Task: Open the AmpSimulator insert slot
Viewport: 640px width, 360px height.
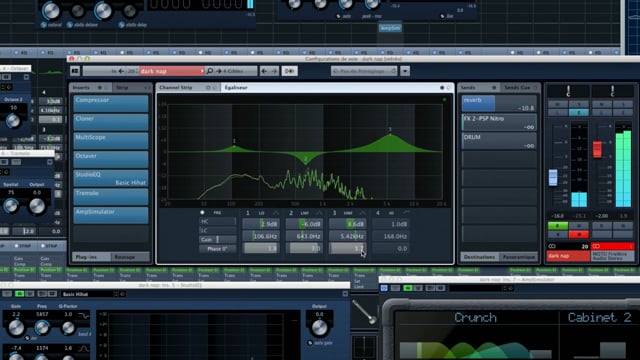Action: 111,215
